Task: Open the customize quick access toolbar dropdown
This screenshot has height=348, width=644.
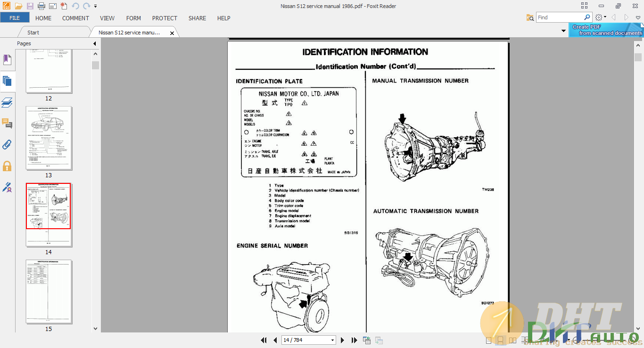Action: pyautogui.click(x=96, y=7)
